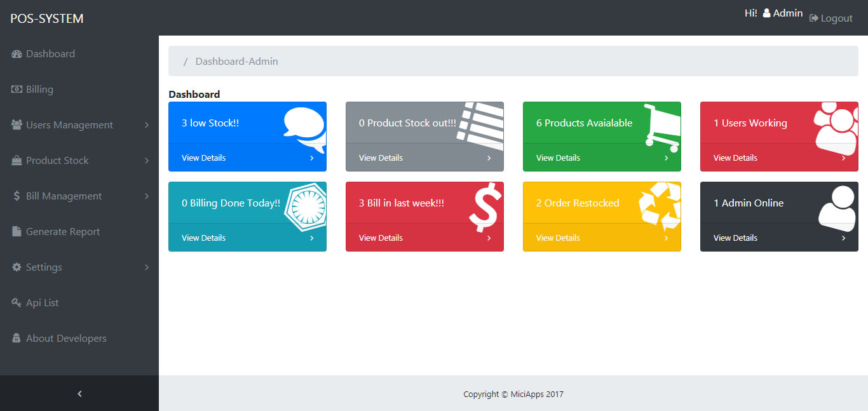This screenshot has height=411, width=868.
Task: Click the user icon next to Admin
Action: (766, 13)
